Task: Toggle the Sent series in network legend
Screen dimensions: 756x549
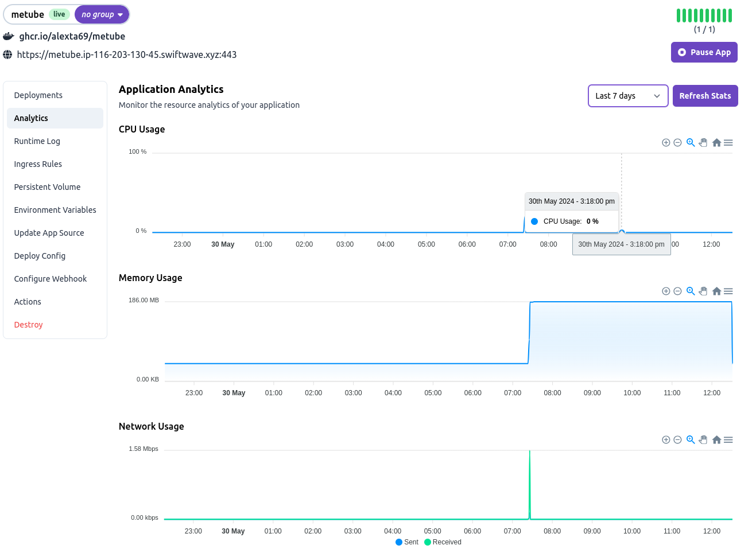Action: click(407, 542)
